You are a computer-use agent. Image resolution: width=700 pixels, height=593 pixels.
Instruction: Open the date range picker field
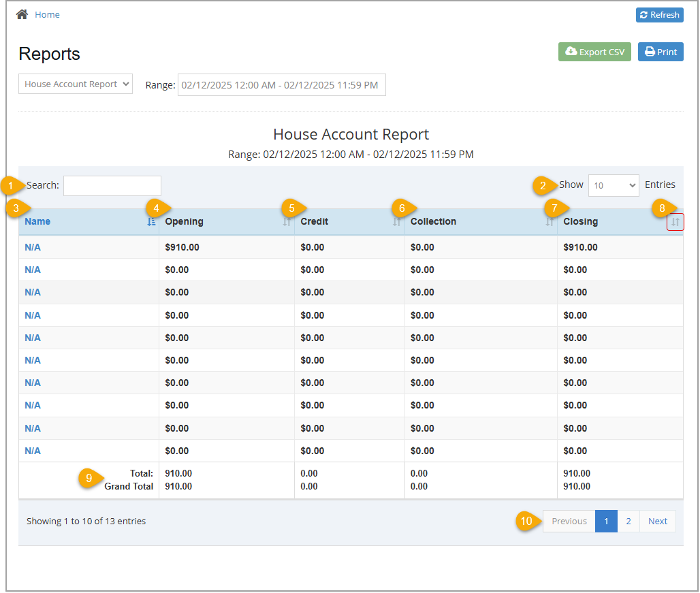click(281, 84)
